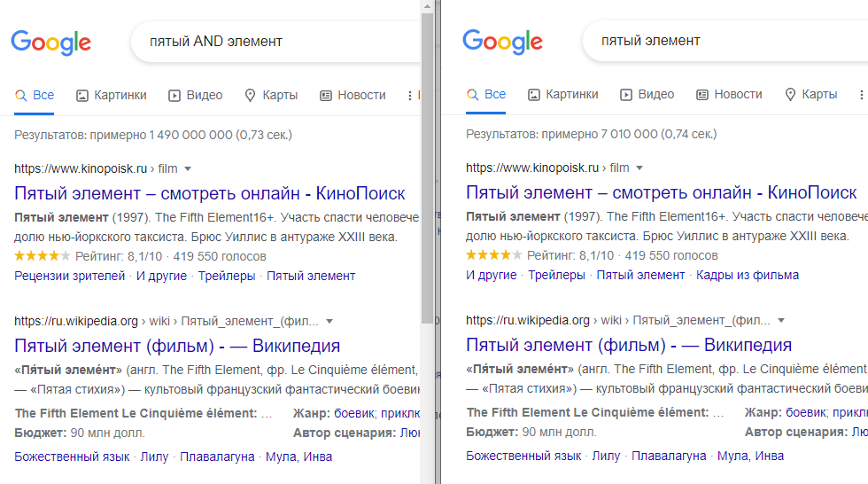Open the 'Карты' tab in the left window
This screenshot has width=868, height=484.
271,95
